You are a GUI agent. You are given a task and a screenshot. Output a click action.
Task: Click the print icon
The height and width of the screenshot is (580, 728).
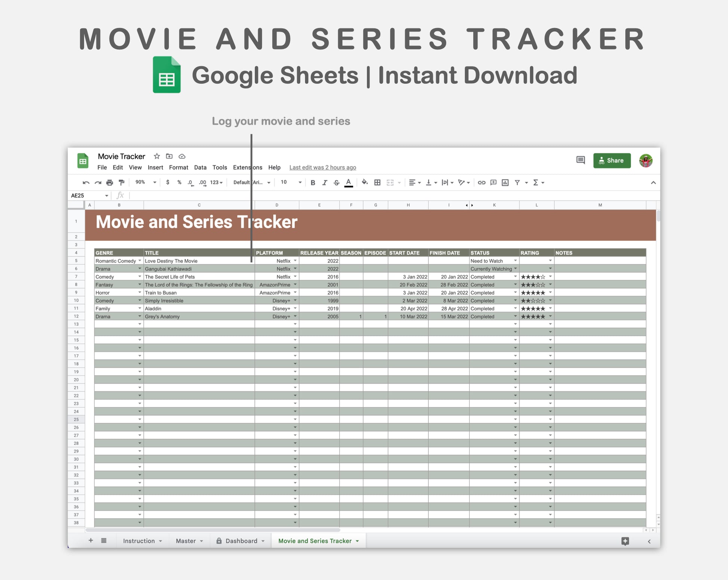(x=110, y=182)
